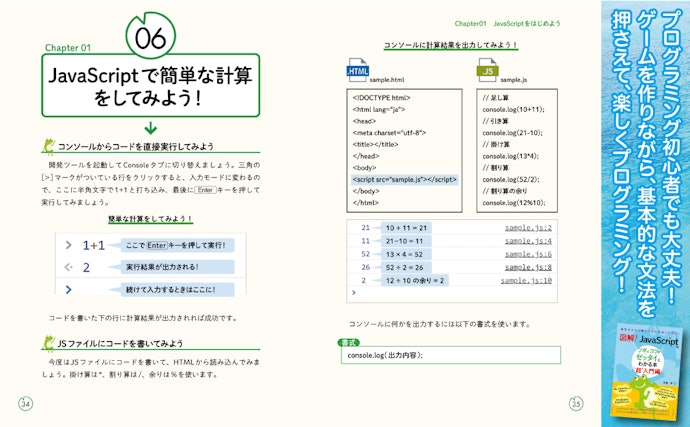Click code line console.log(13*4);

pyautogui.click(x=510, y=156)
